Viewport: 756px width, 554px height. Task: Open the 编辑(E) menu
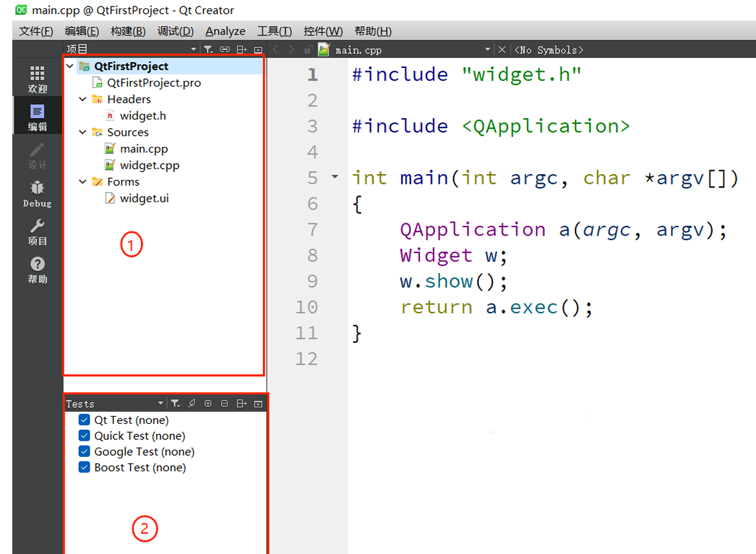(x=82, y=31)
